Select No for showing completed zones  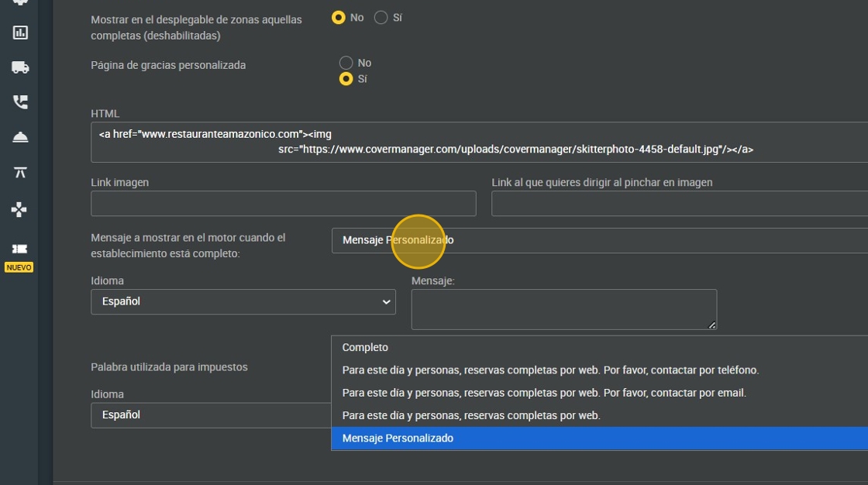tap(338, 18)
